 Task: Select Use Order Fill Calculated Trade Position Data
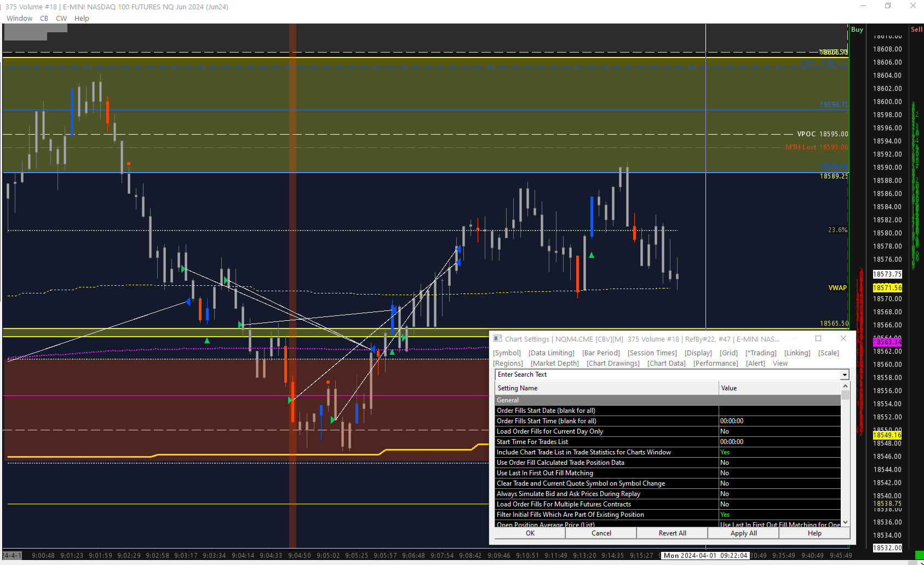pyautogui.click(x=668, y=463)
